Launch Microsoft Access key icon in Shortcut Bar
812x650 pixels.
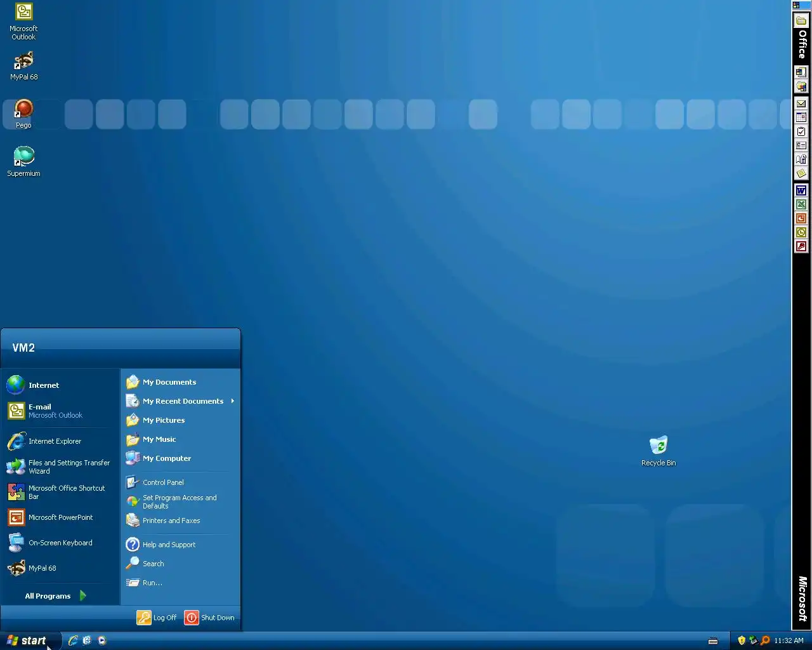coord(801,246)
